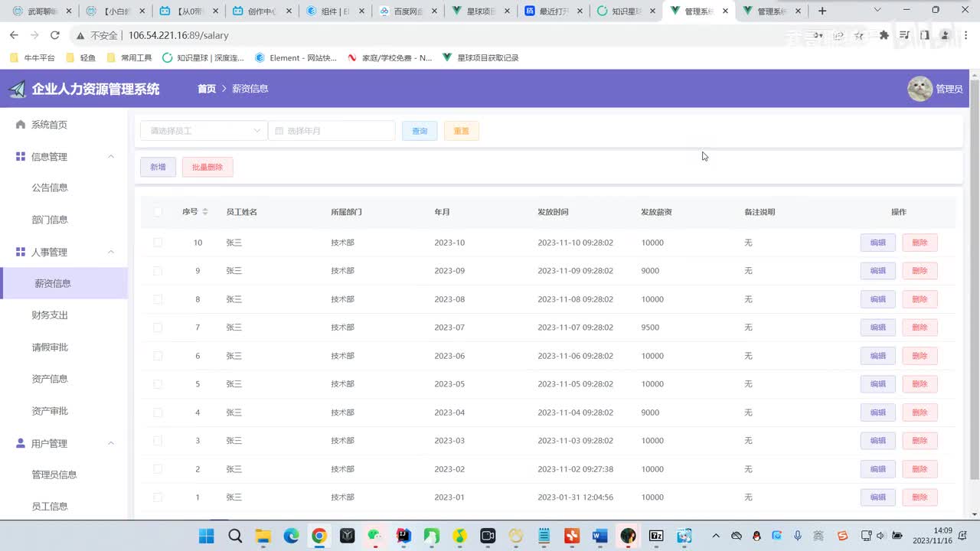Image resolution: width=980 pixels, height=551 pixels.
Task: Check the row 10 checkbox
Action: pos(158,243)
